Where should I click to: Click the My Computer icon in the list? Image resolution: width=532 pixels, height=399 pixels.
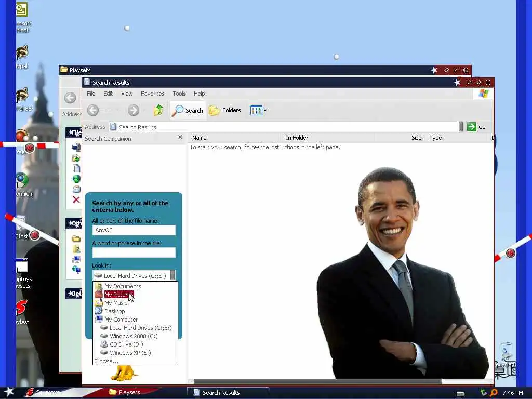98,320
